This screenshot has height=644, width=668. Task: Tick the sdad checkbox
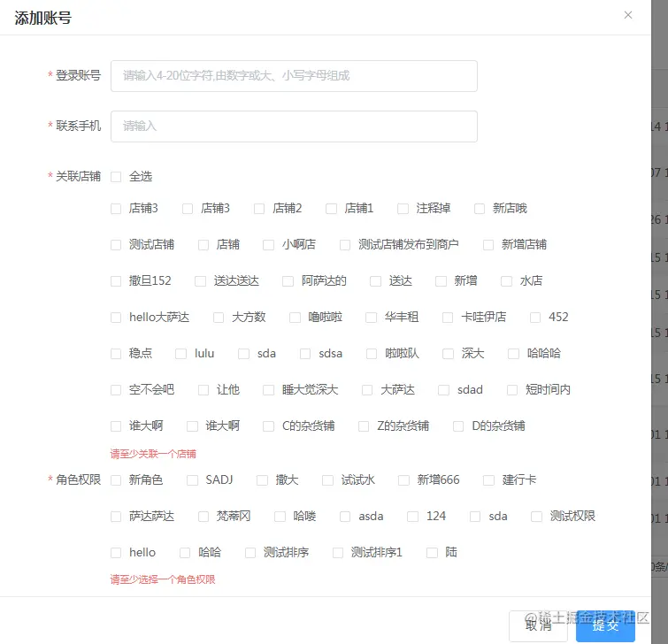pos(443,390)
